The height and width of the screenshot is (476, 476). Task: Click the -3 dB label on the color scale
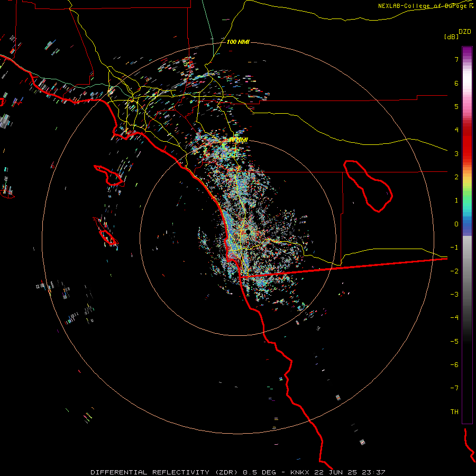click(x=454, y=295)
